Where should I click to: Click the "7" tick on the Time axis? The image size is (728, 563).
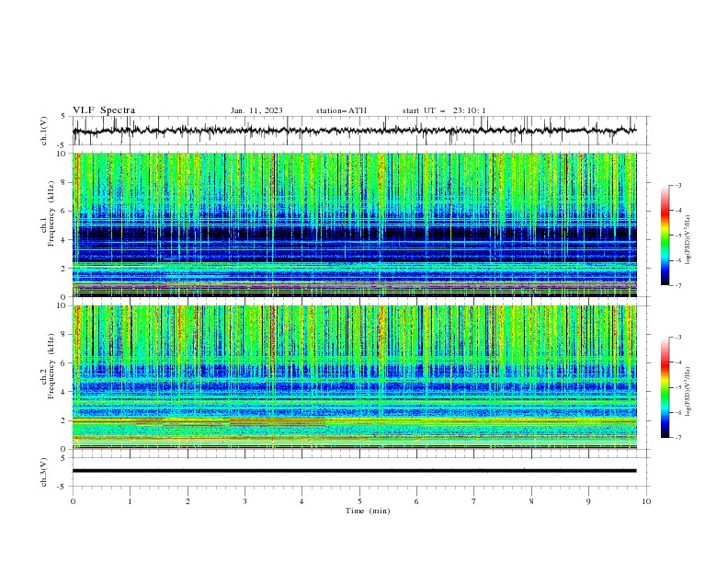[474, 501]
